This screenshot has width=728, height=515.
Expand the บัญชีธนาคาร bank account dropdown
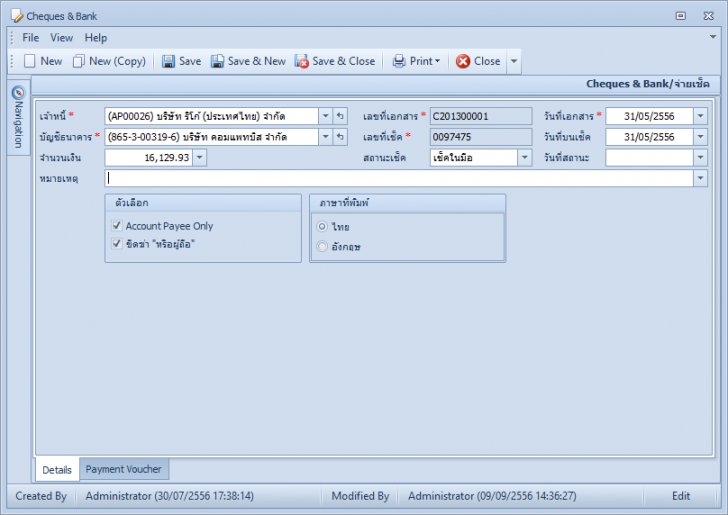click(325, 137)
